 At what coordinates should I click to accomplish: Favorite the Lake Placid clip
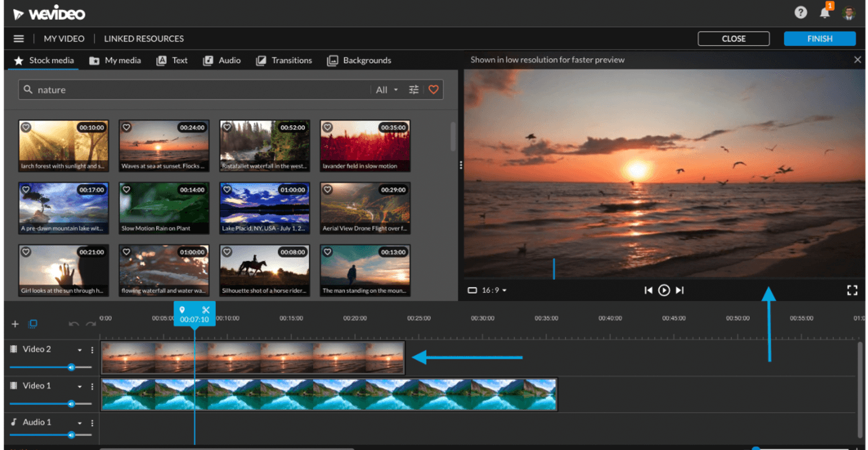[227, 190]
